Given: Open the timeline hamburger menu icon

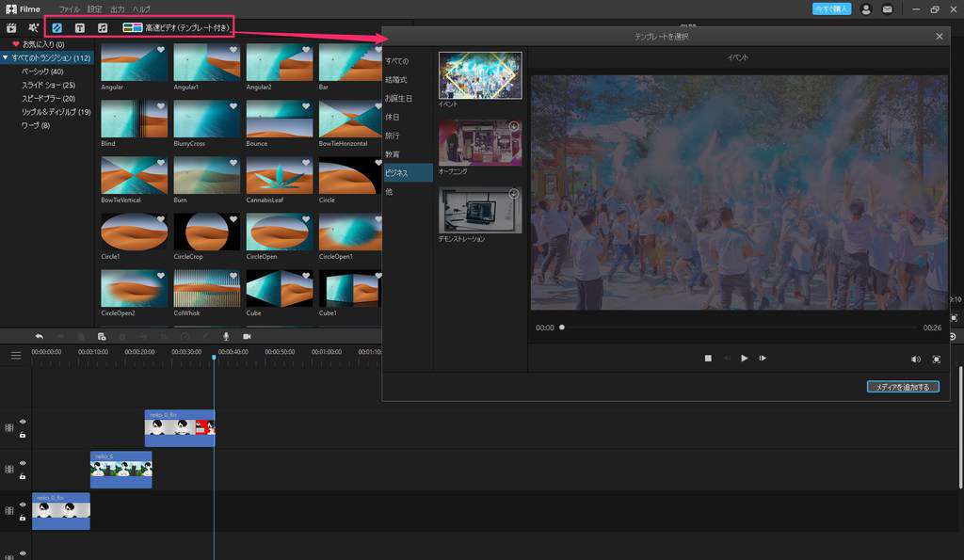Looking at the screenshot, I should [x=16, y=356].
